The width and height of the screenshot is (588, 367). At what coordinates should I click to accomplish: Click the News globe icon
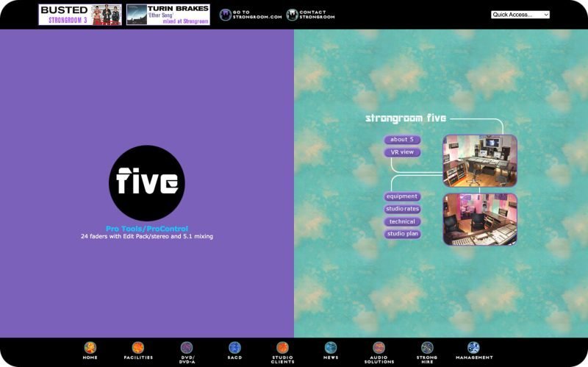(x=331, y=348)
